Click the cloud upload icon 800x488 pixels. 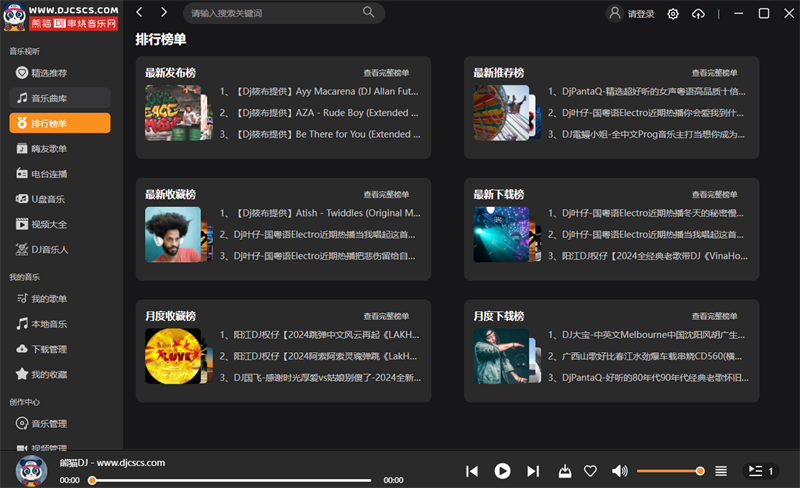coord(698,14)
